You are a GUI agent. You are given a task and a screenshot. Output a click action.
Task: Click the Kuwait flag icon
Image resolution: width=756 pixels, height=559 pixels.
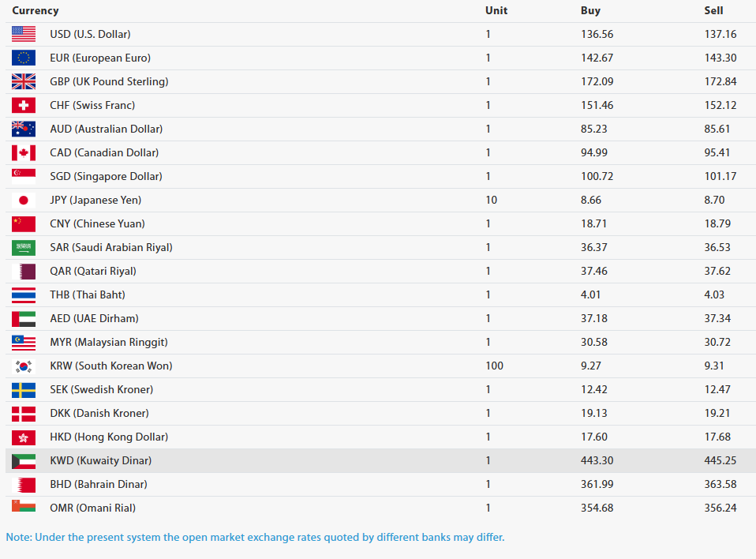24,461
